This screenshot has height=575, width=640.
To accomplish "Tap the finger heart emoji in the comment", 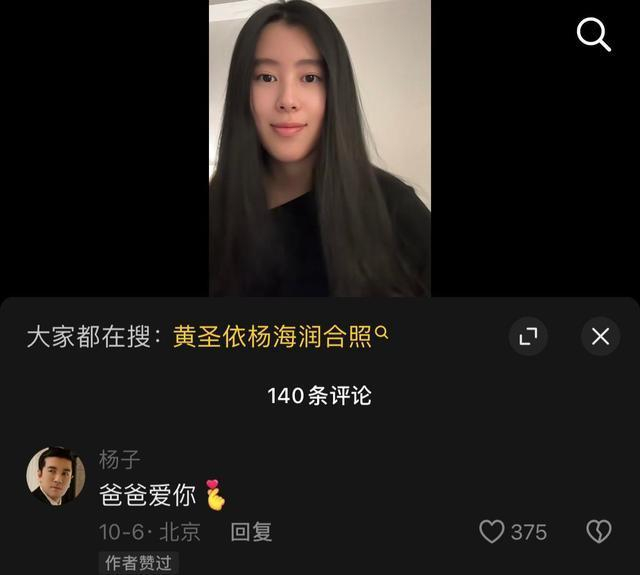I will [215, 494].
